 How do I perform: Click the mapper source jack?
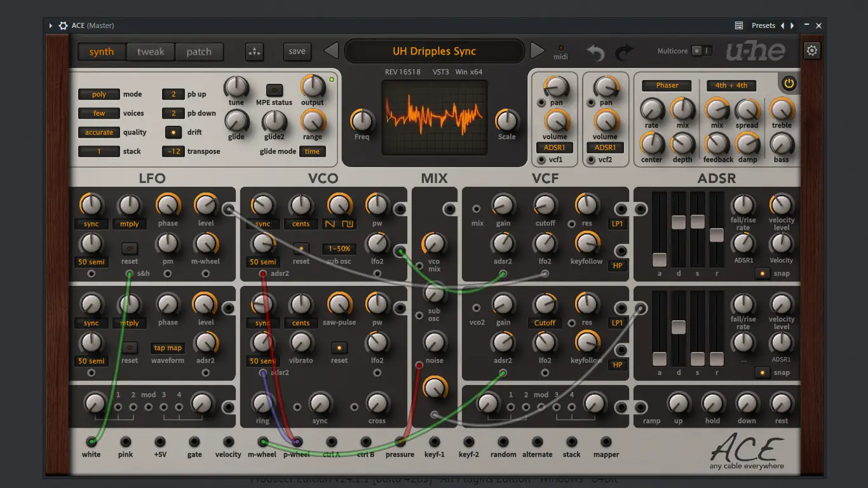(x=606, y=442)
